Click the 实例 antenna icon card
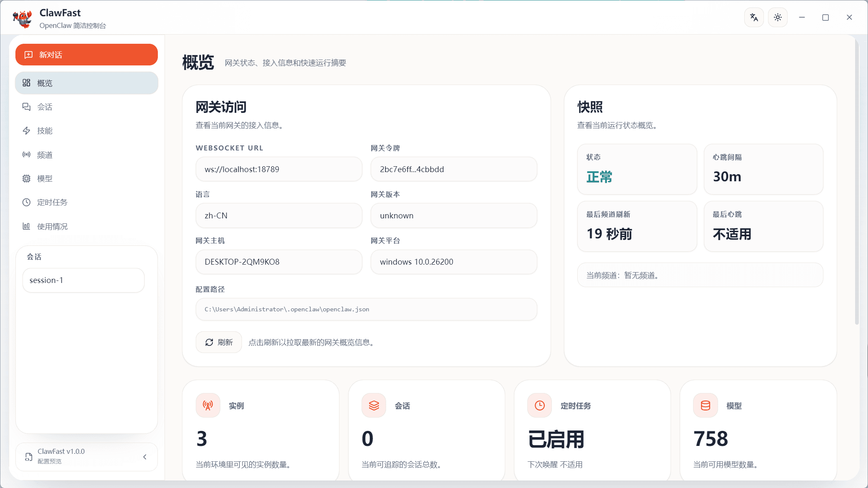Screen dimensions: 868x488 click(x=208, y=405)
